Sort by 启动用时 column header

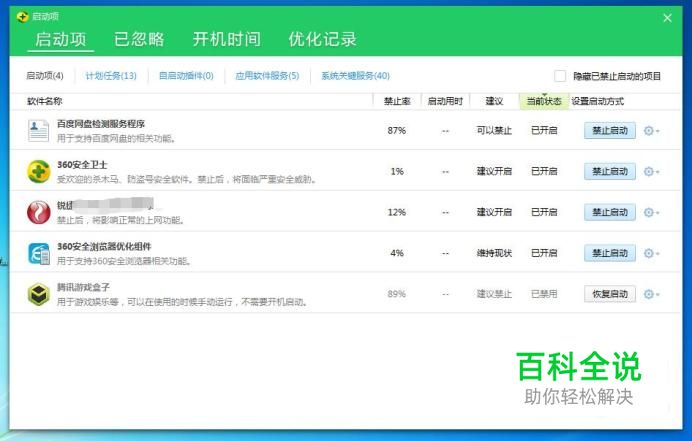445,102
